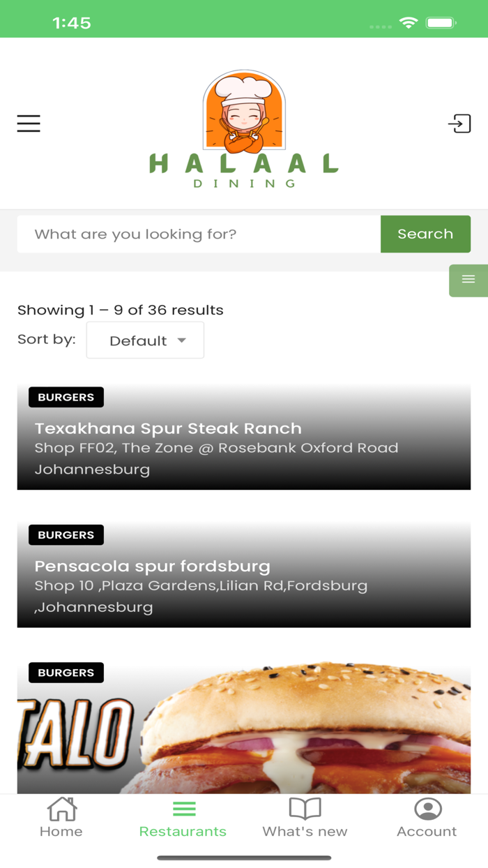Tap the login arrow icon

click(x=459, y=124)
